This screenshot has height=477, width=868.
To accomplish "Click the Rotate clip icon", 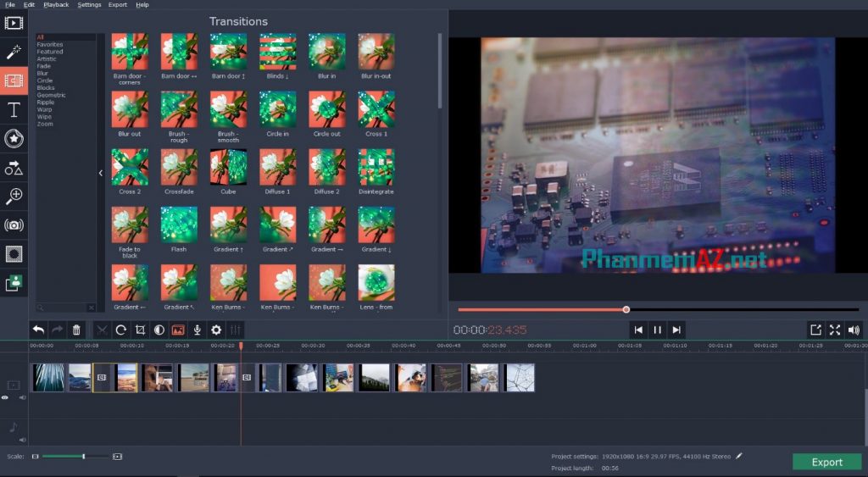I will tap(120, 330).
